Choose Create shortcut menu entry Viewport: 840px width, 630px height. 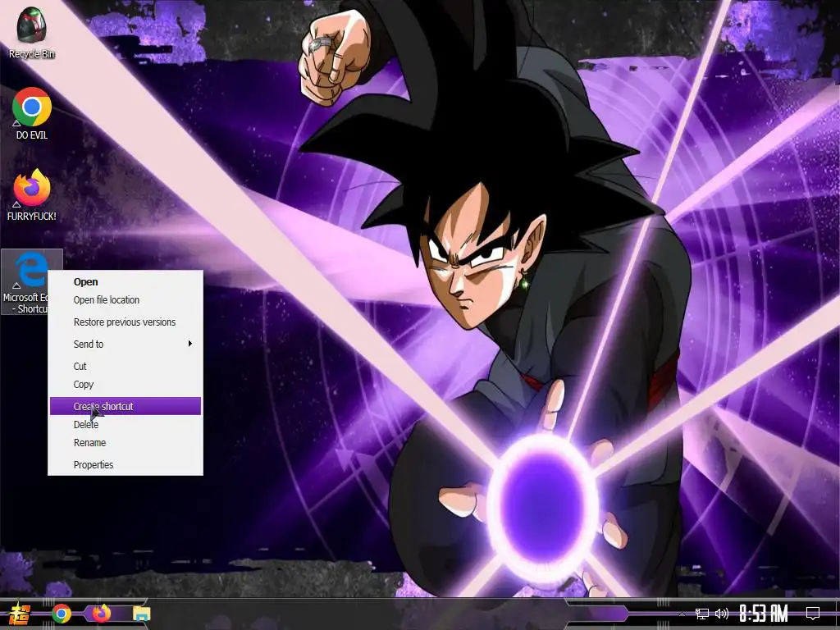click(126, 406)
